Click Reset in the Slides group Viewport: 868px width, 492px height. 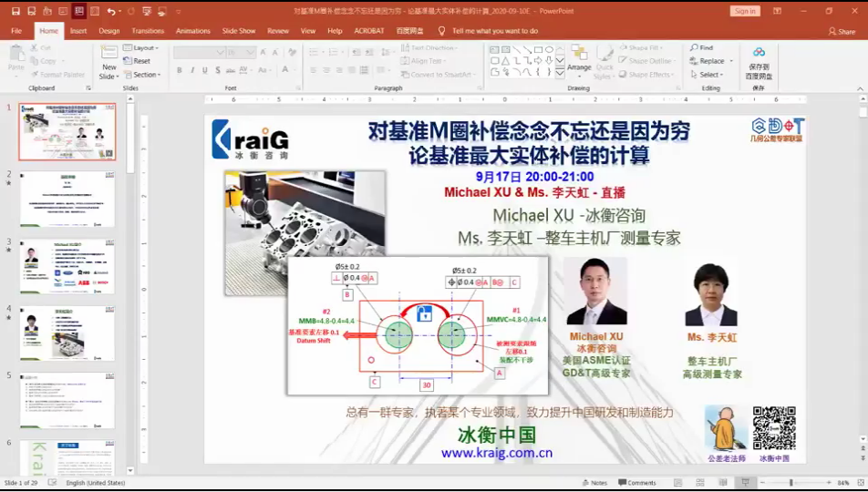point(137,61)
